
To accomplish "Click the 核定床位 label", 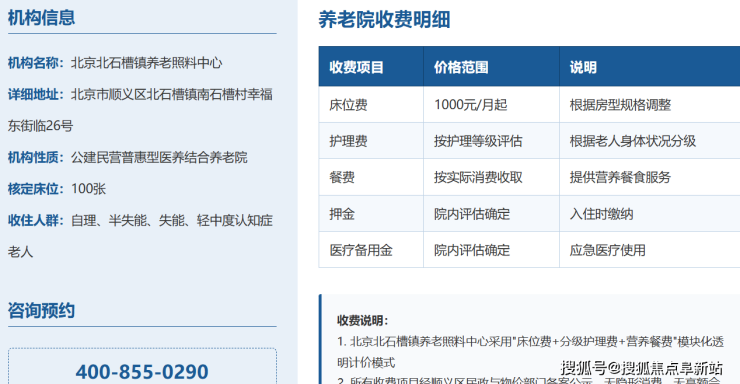I will click(35, 189).
